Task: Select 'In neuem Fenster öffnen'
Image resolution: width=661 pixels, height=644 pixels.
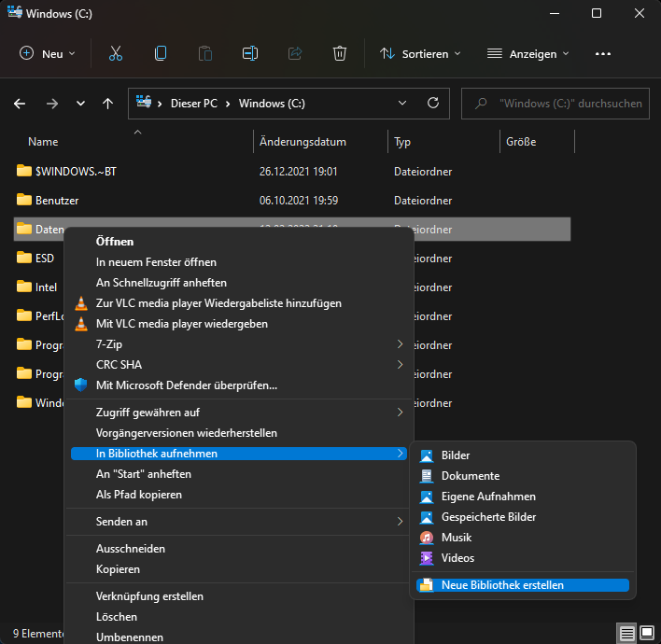Action: 156,262
